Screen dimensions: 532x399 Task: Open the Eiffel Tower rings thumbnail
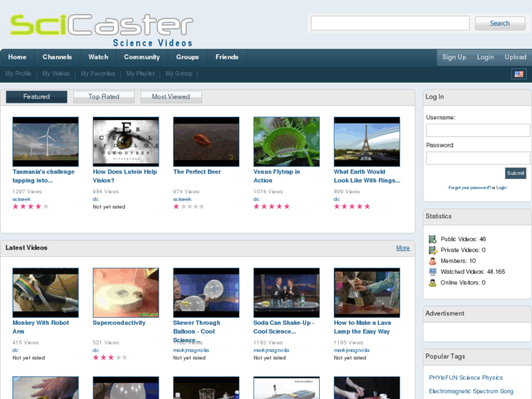point(367,141)
